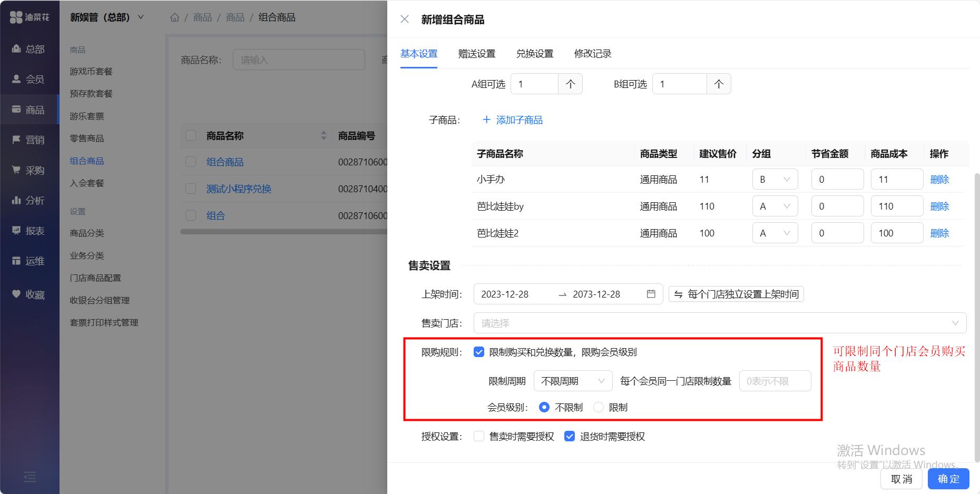980x494 pixels.
Task: Open 预存款套餐 menu item
Action: click(91, 93)
